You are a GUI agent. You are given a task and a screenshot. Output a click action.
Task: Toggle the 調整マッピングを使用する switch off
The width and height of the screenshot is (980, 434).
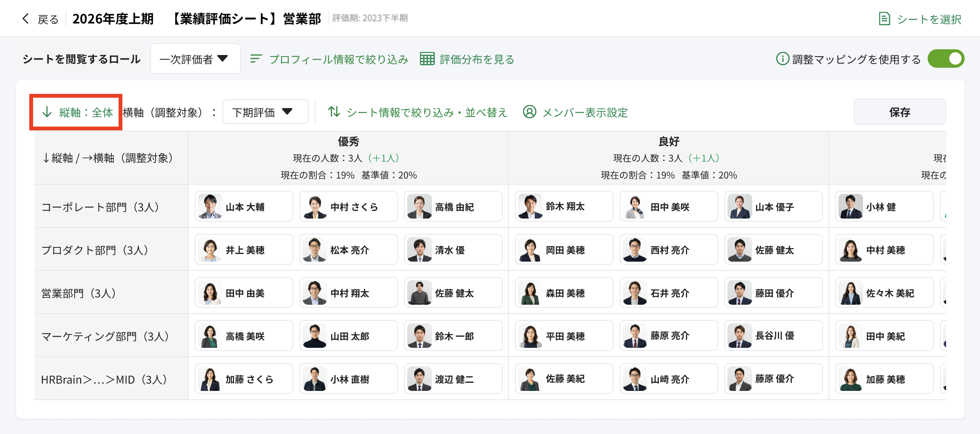pyautogui.click(x=946, y=59)
